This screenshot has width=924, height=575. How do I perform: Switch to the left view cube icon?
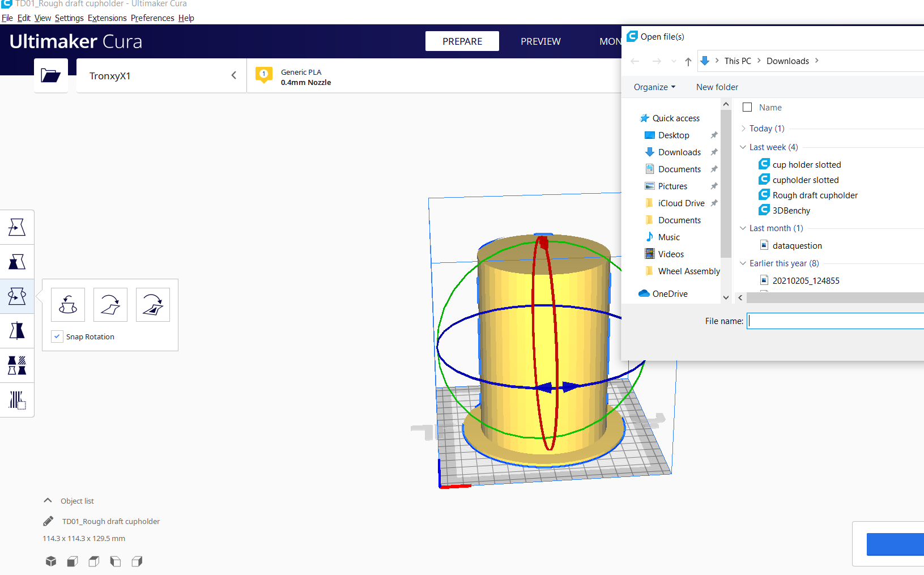click(x=116, y=561)
